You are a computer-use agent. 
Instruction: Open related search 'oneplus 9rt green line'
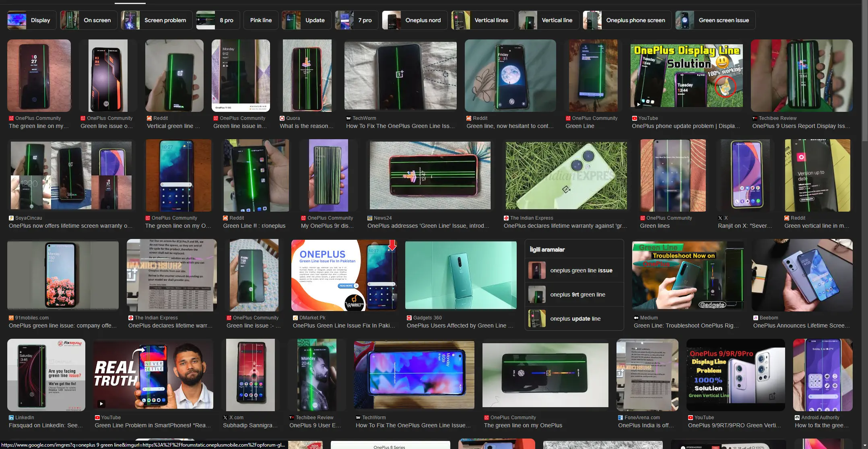click(574, 295)
